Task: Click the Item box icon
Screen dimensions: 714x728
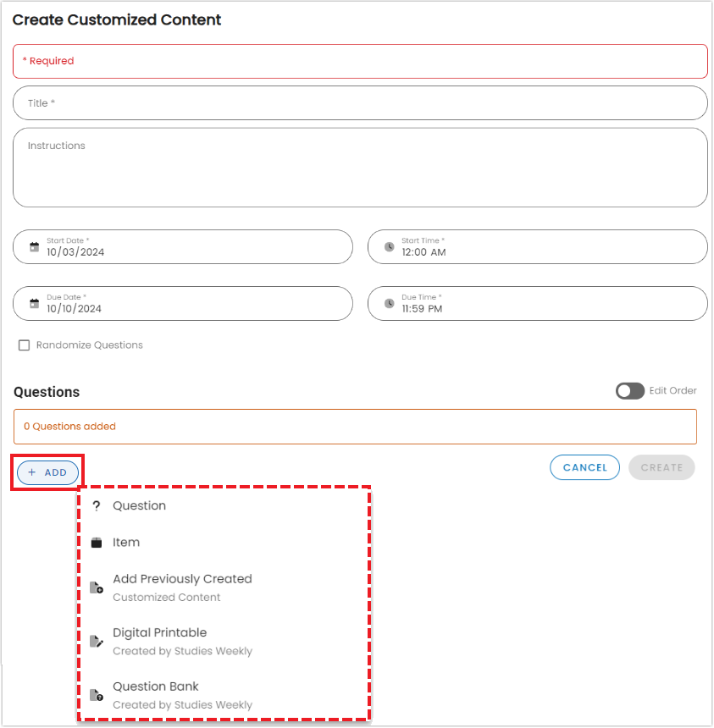Action: coord(97,543)
